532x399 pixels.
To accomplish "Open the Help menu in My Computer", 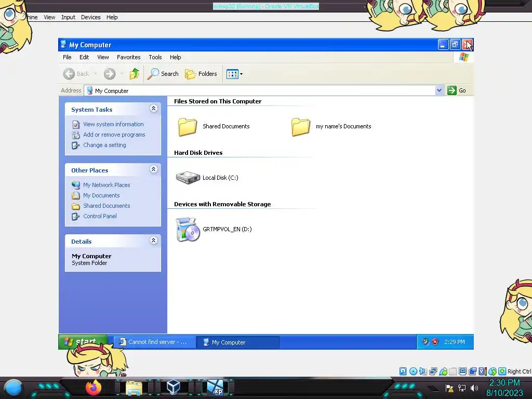I will 175,57.
